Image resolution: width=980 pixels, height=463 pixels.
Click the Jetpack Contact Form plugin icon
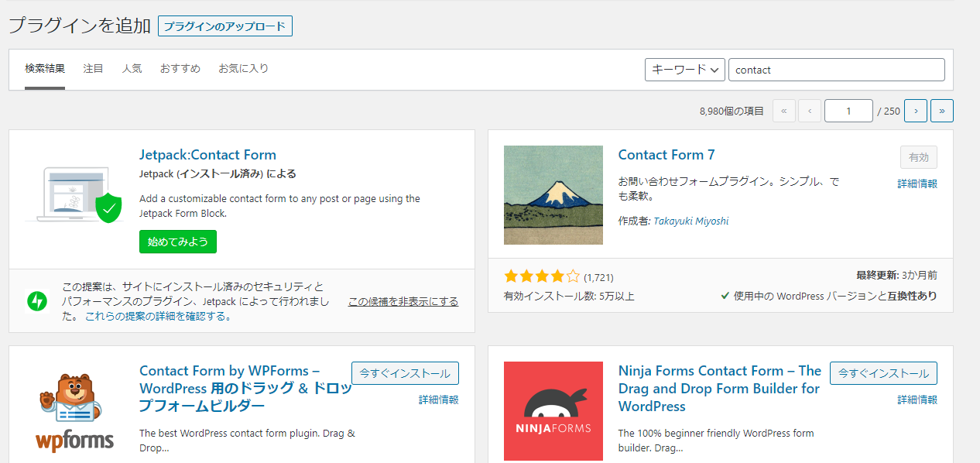click(x=74, y=195)
